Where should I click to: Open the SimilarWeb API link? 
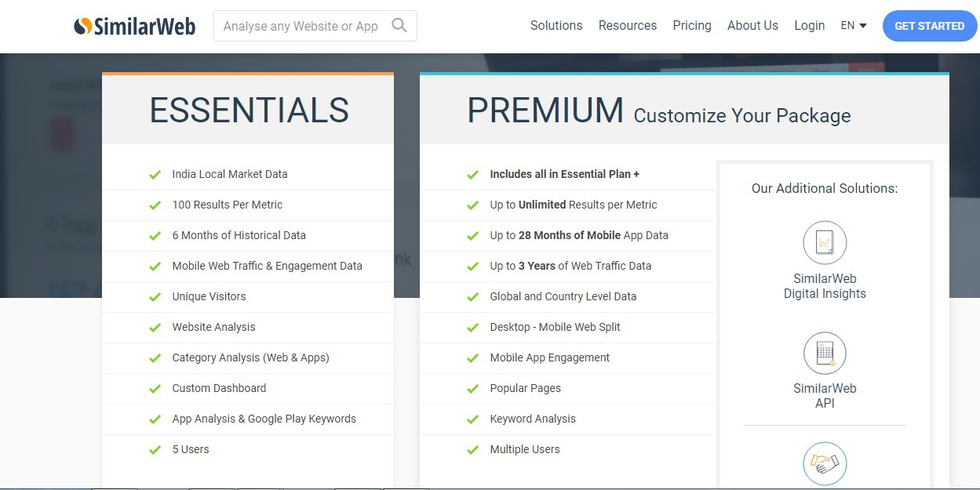click(x=825, y=396)
